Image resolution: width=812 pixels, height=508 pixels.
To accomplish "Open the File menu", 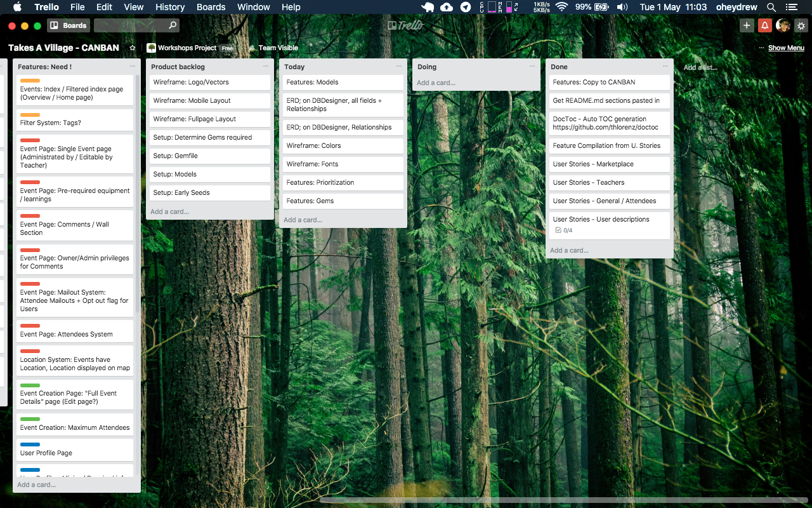I will click(77, 7).
